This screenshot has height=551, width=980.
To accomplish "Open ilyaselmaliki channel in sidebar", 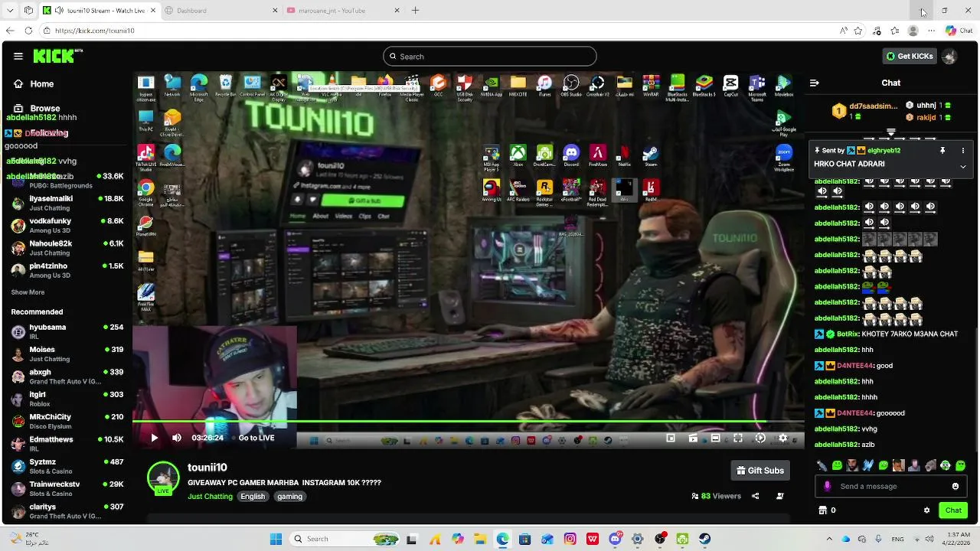I will tap(67, 203).
